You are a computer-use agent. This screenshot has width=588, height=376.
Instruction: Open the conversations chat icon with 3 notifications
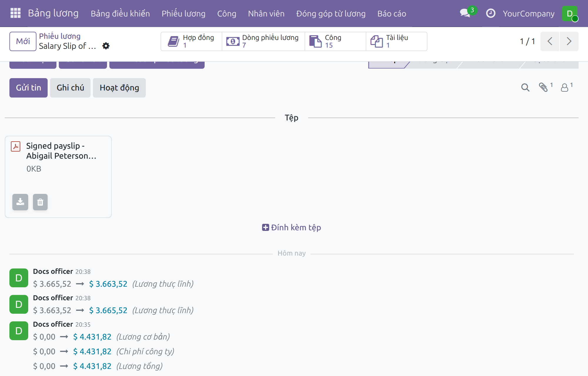(468, 13)
